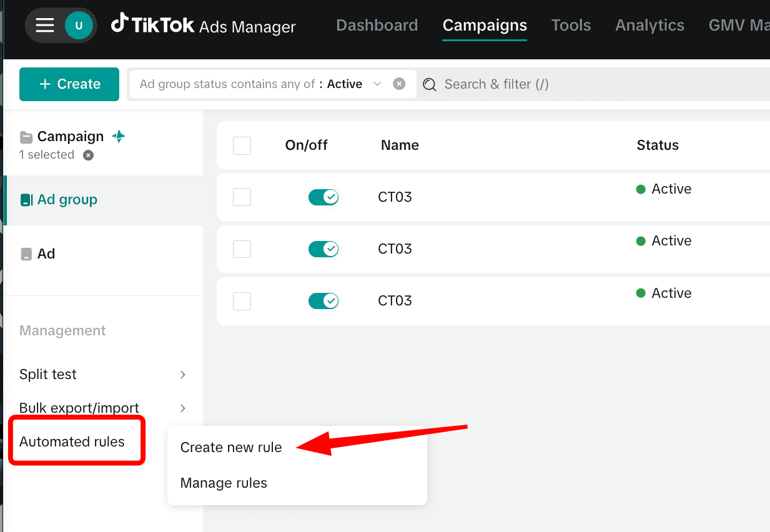The height and width of the screenshot is (532, 770).
Task: Switch to the Analytics tab
Action: coord(649,25)
